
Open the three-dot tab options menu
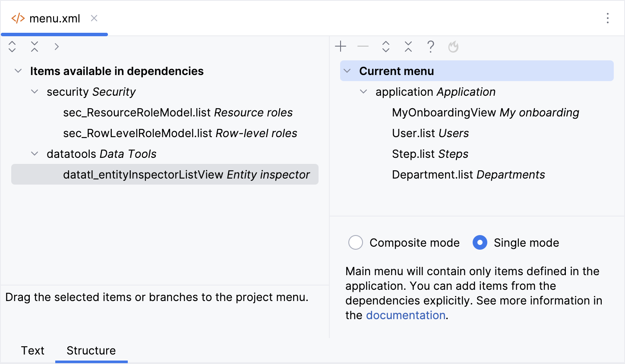click(x=607, y=18)
